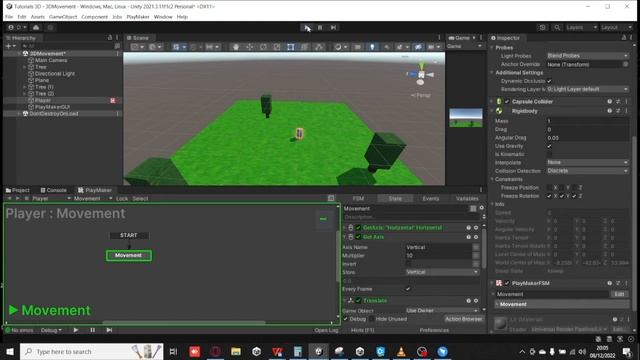
Task: Open settings gear for the Translate action
Action: point(476,301)
